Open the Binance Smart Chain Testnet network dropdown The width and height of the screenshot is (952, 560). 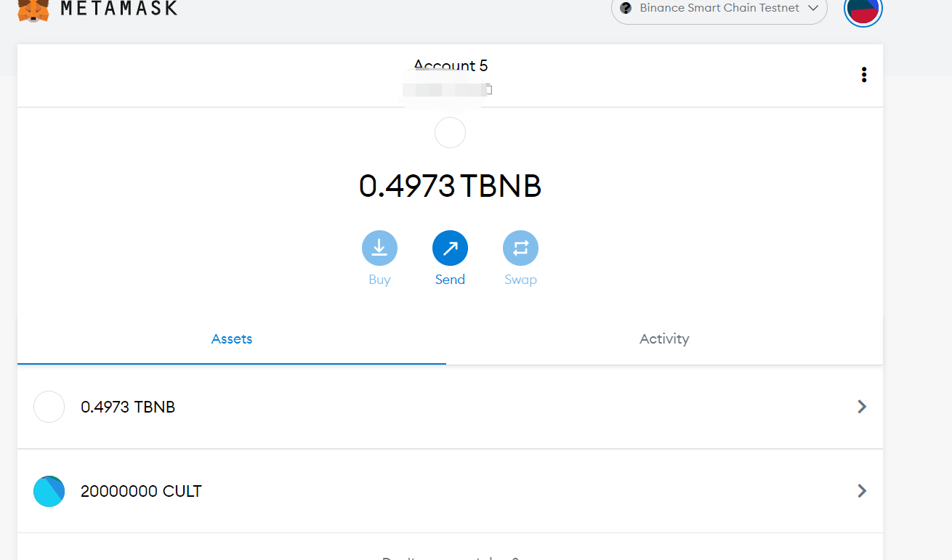pyautogui.click(x=719, y=9)
